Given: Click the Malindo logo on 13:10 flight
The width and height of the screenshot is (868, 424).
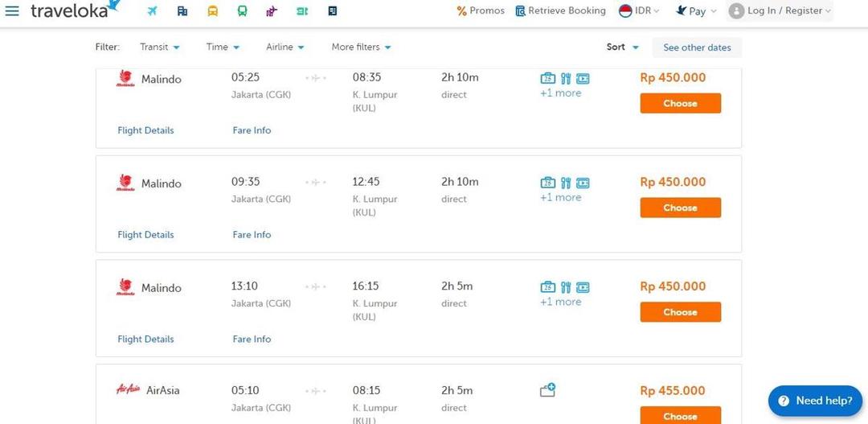Looking at the screenshot, I should point(125,287).
